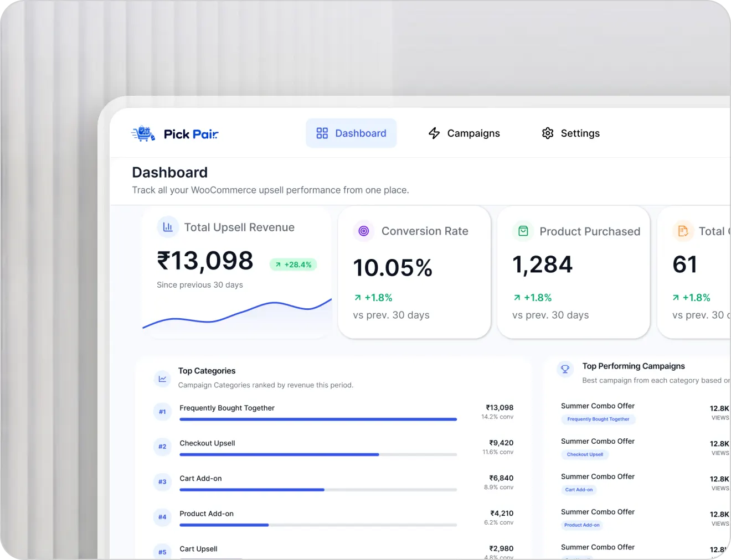Switch to the Campaigns tab
This screenshot has width=731, height=560.
point(464,133)
